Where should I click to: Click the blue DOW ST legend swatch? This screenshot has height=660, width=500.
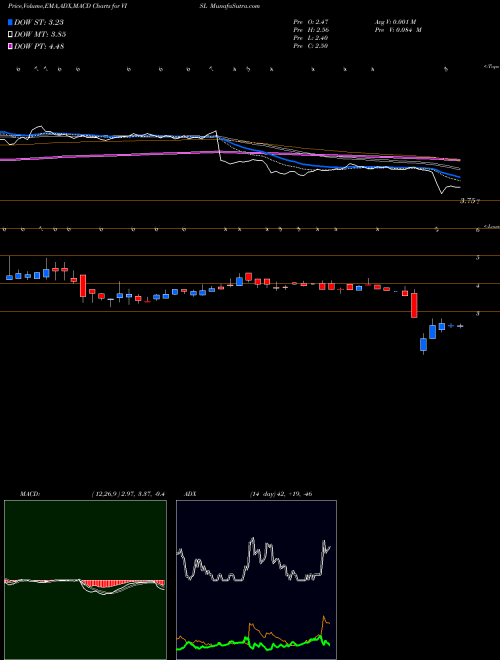click(x=10, y=22)
